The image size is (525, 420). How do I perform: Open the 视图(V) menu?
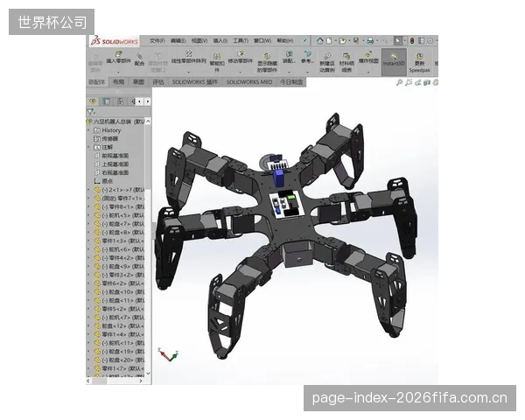[x=199, y=41]
